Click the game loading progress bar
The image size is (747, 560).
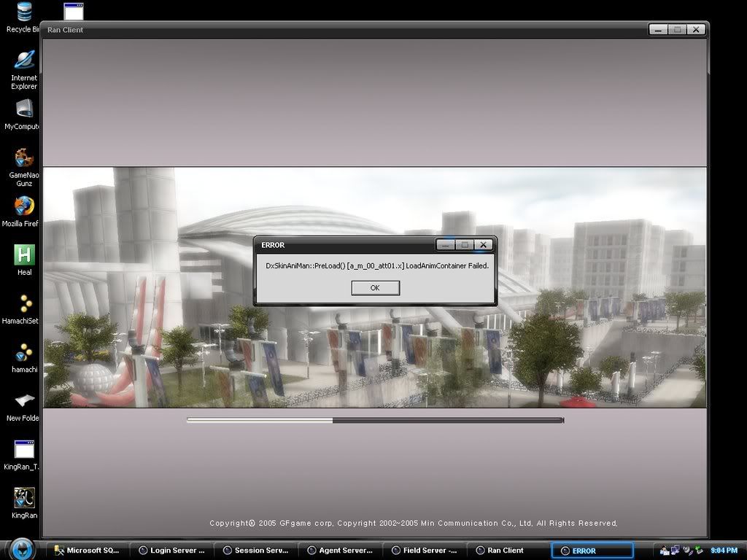pos(375,420)
